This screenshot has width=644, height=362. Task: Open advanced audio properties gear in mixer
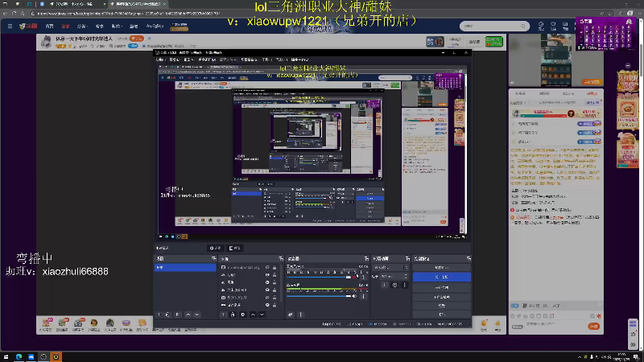pyautogui.click(x=291, y=315)
